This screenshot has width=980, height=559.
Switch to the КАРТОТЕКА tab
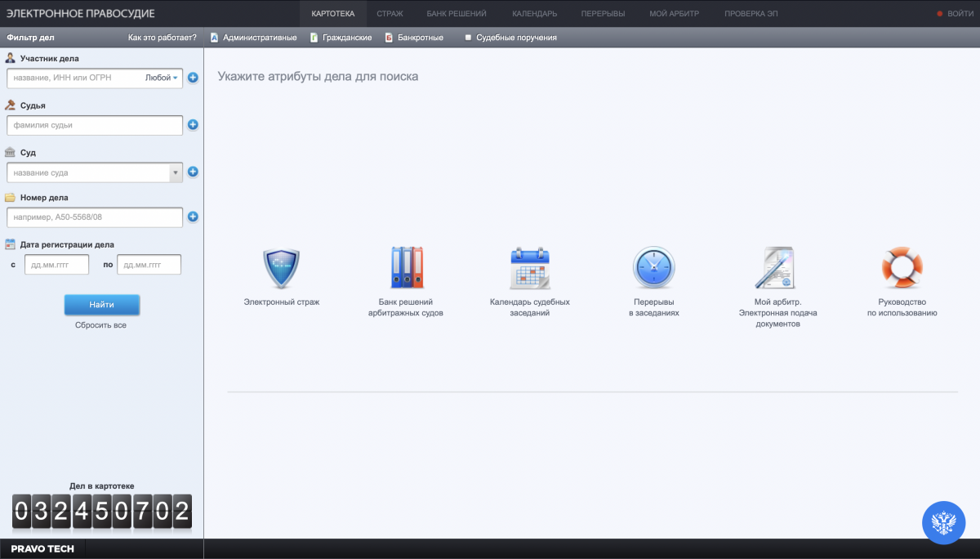point(333,14)
